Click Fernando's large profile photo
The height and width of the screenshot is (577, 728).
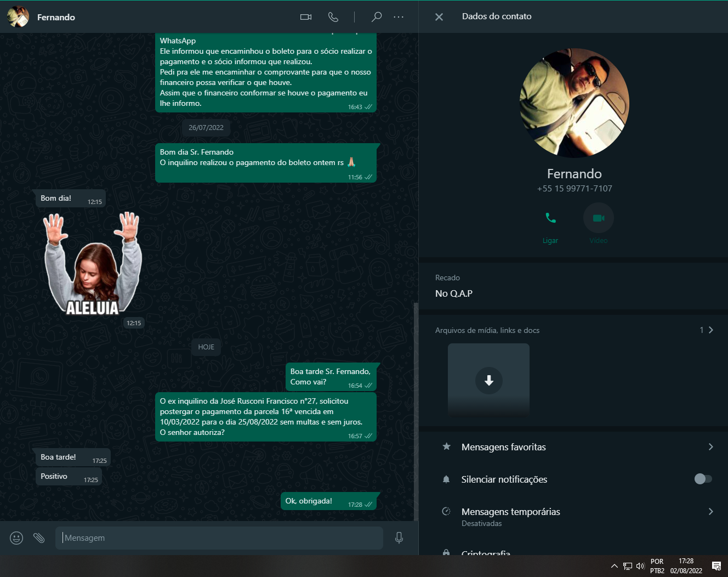point(574,103)
